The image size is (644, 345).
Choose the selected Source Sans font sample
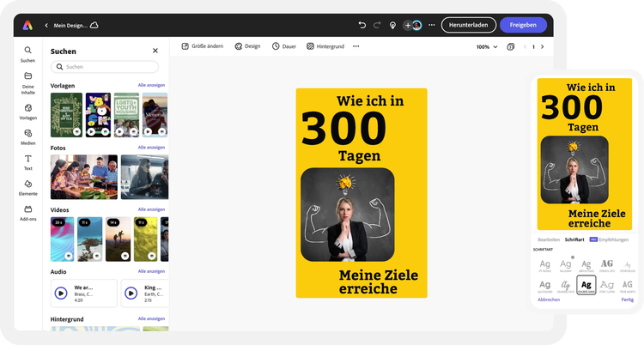(x=586, y=285)
